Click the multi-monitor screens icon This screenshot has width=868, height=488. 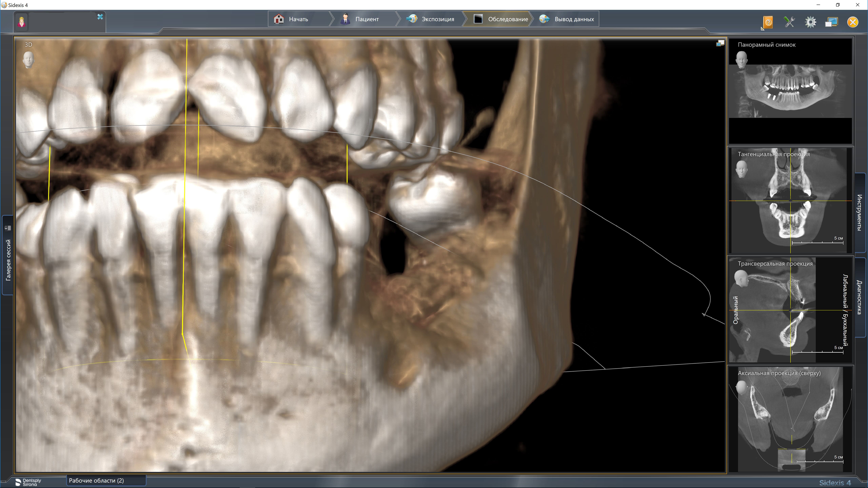coord(831,22)
